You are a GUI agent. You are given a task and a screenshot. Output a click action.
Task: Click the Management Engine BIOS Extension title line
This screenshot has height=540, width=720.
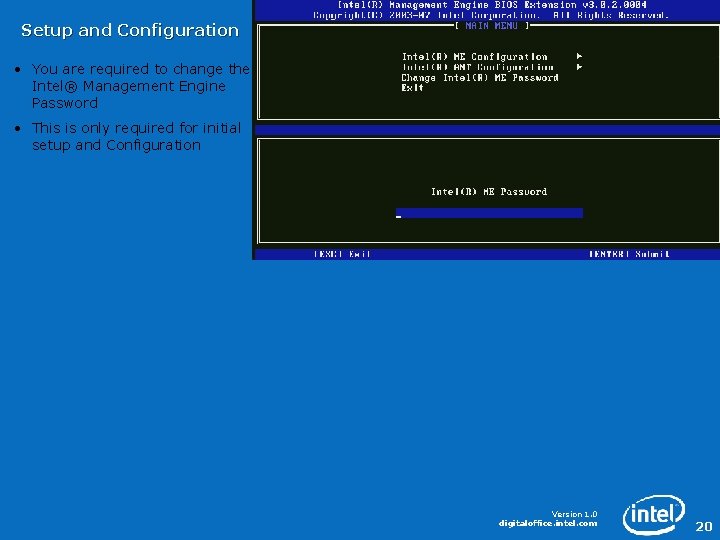tap(492, 5)
